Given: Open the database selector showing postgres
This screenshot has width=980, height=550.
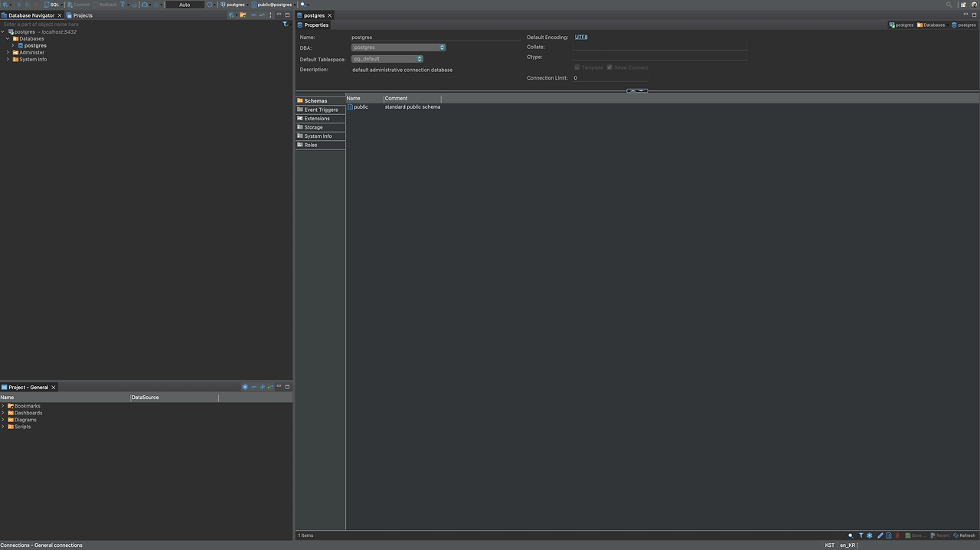Looking at the screenshot, I should [x=234, y=4].
